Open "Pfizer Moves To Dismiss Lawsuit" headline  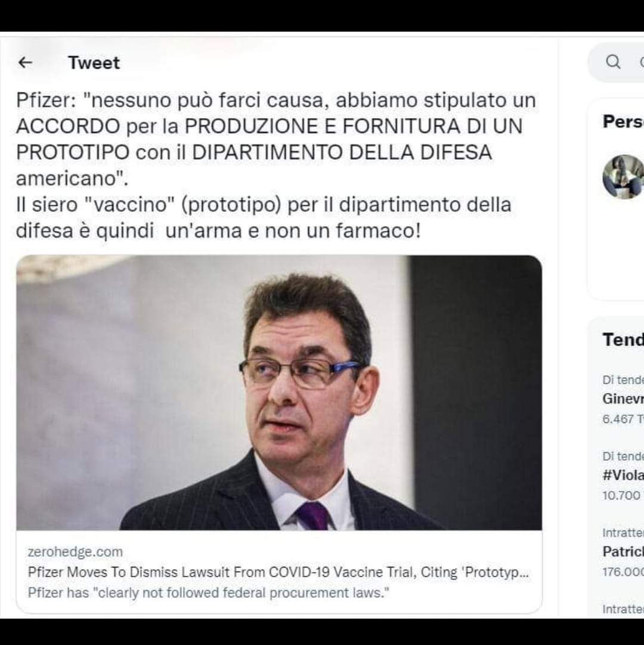(x=278, y=572)
